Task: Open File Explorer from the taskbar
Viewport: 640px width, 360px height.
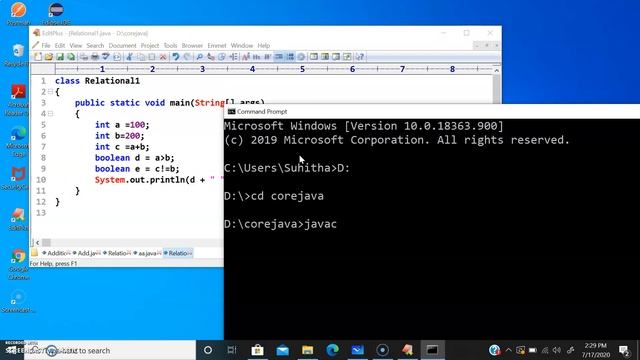Action: pyautogui.click(x=307, y=350)
